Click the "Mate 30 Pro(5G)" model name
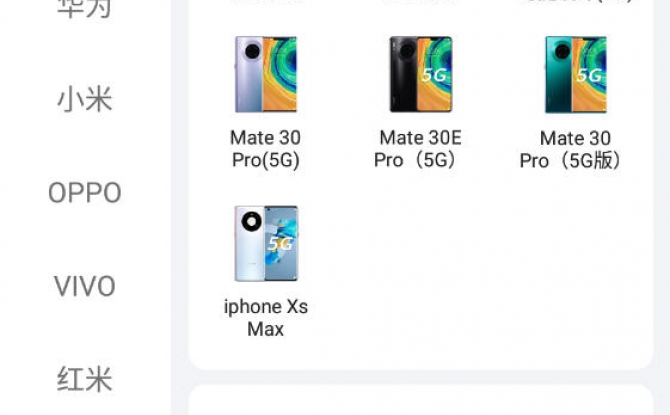The height and width of the screenshot is (415, 670). tap(265, 149)
